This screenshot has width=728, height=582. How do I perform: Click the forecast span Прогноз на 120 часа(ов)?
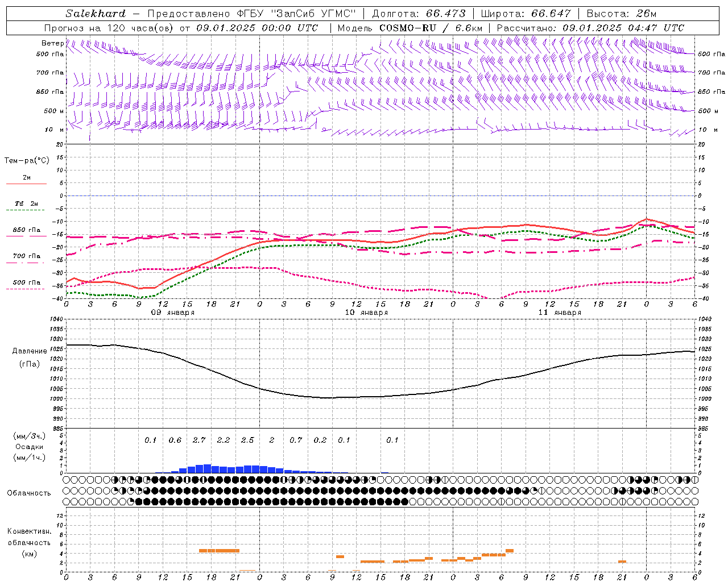click(x=109, y=28)
